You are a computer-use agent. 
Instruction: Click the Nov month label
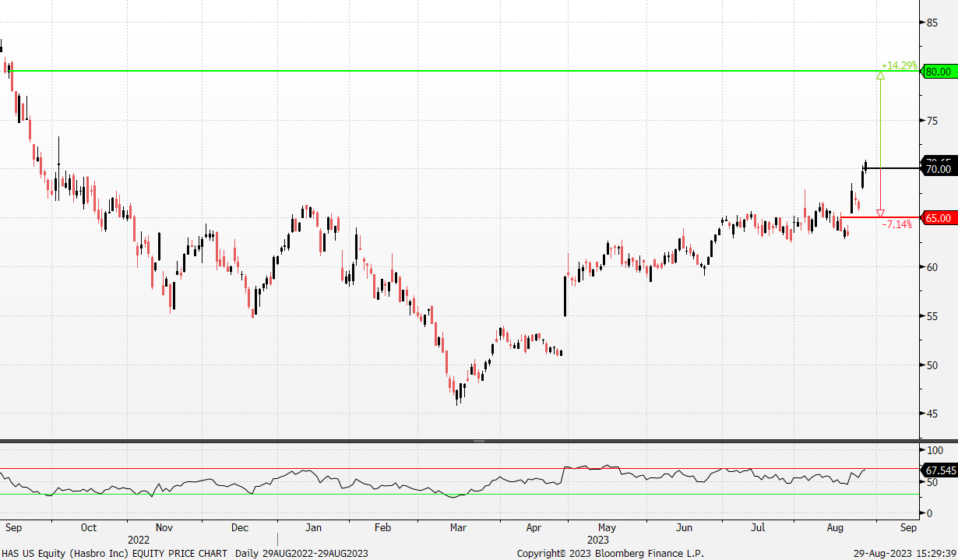point(164,527)
